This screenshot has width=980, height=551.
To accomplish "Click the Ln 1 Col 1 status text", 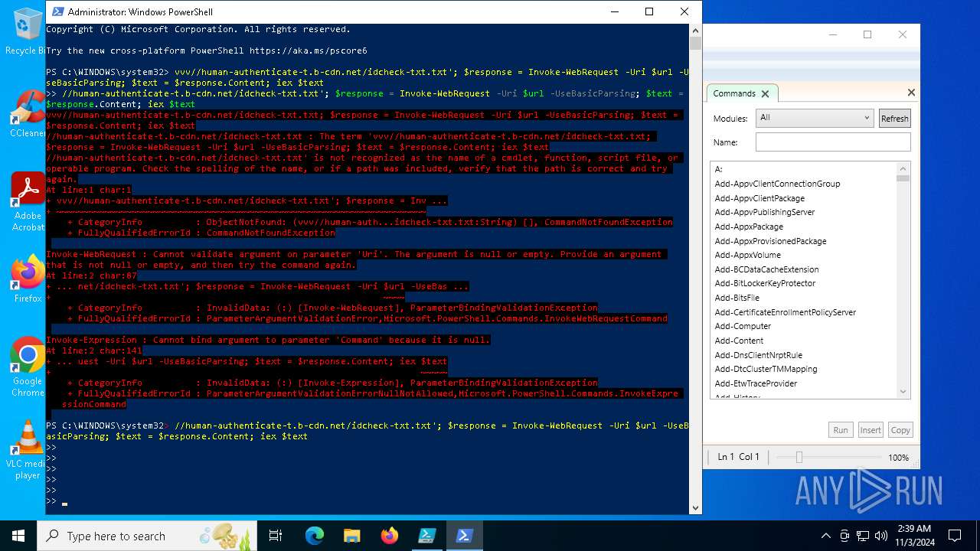I will 739,457.
